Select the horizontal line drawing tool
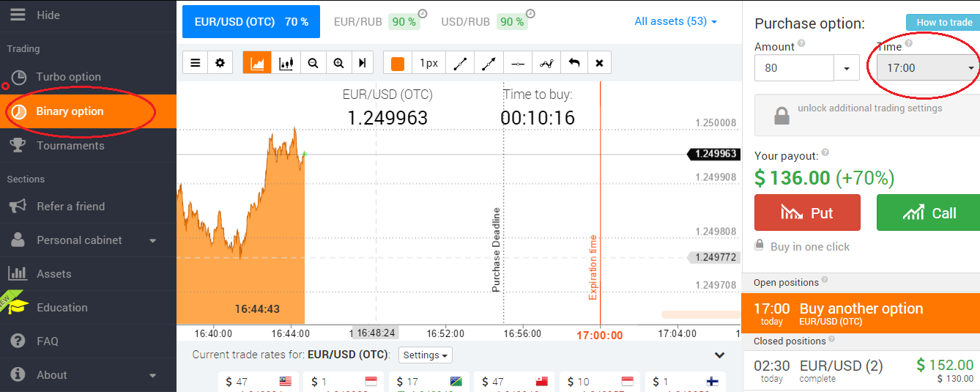The image size is (980, 392). pyautogui.click(x=518, y=63)
